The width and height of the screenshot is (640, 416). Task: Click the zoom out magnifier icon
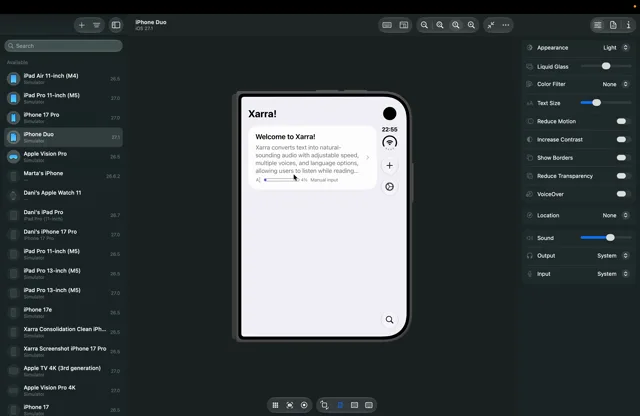pyautogui.click(x=424, y=25)
